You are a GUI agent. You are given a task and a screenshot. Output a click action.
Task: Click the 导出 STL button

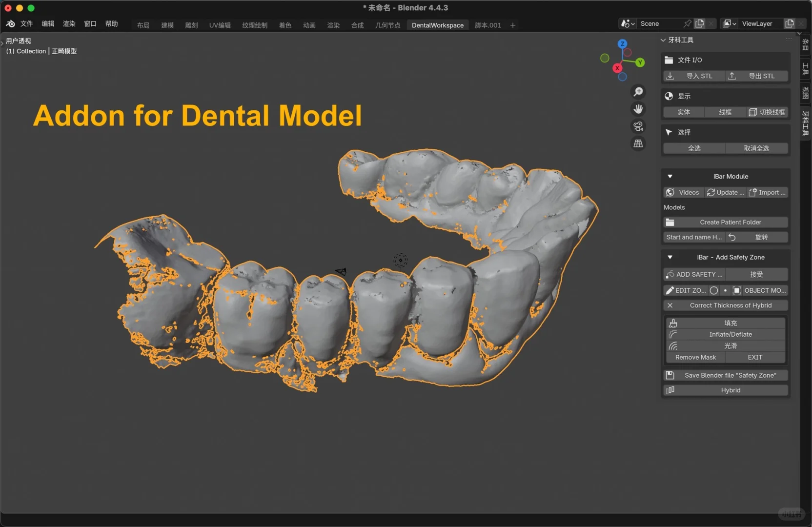(x=756, y=76)
